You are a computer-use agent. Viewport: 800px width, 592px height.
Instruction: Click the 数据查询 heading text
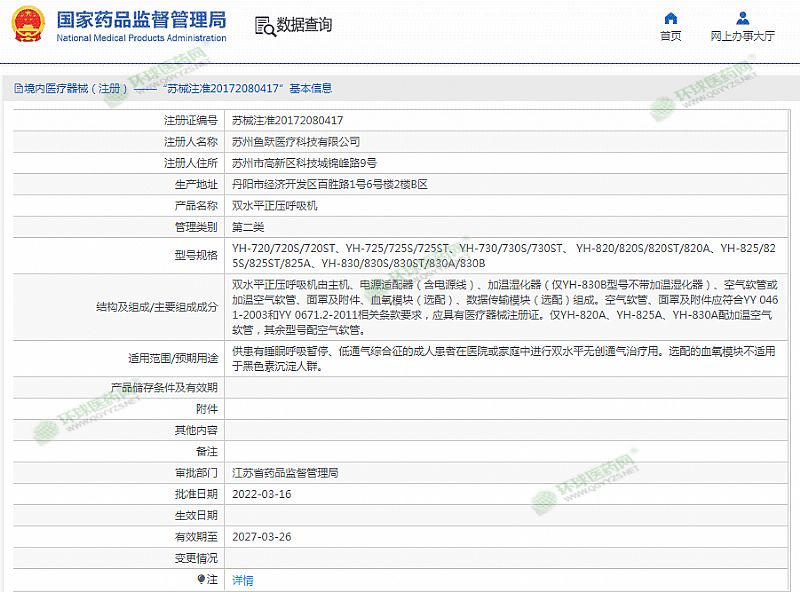[x=304, y=25]
